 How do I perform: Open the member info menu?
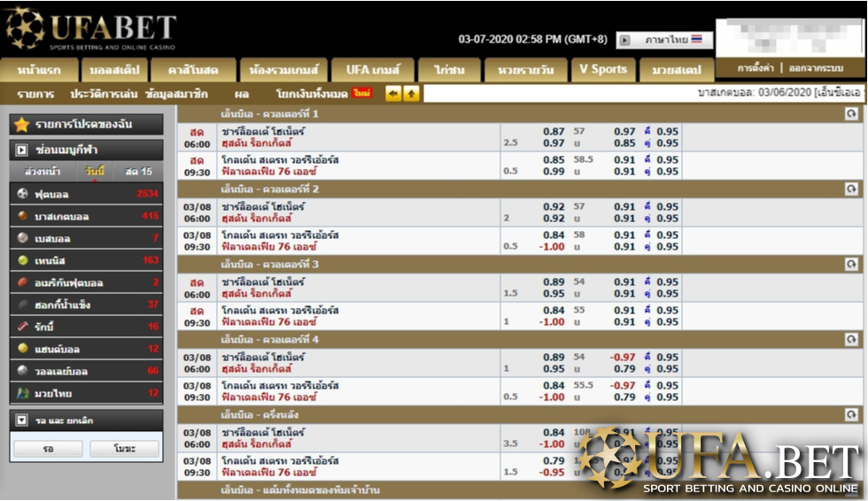click(176, 94)
